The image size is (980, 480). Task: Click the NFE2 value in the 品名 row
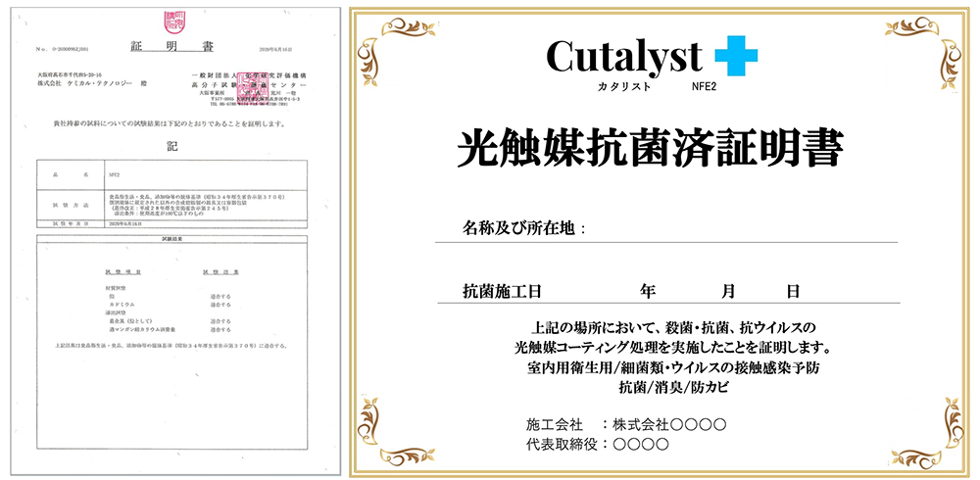click(x=114, y=175)
